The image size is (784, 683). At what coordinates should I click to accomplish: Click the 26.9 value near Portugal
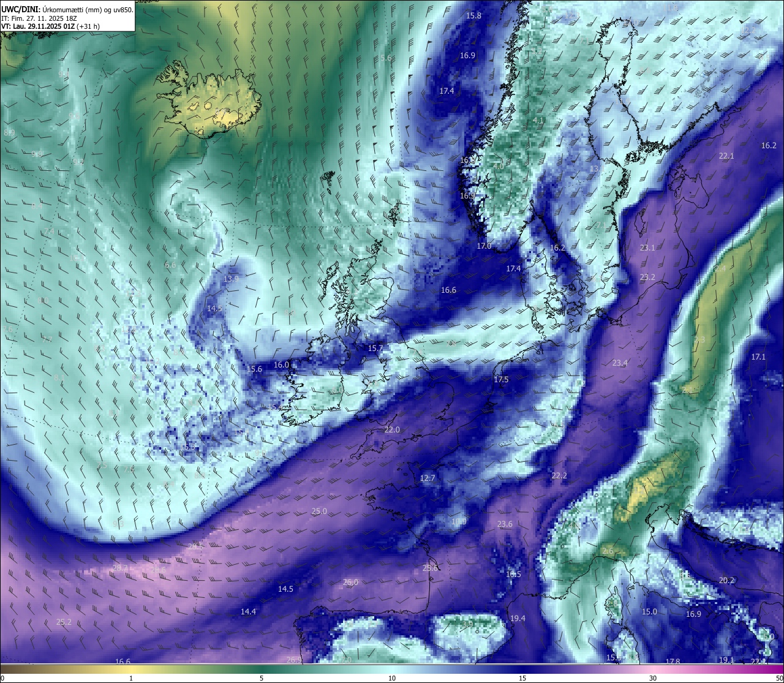click(294, 660)
